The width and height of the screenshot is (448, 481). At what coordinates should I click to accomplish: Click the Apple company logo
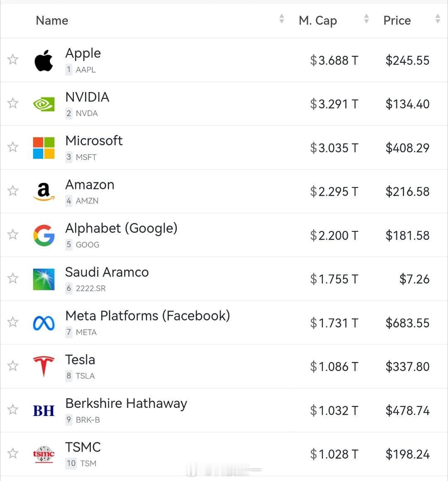[x=44, y=61]
